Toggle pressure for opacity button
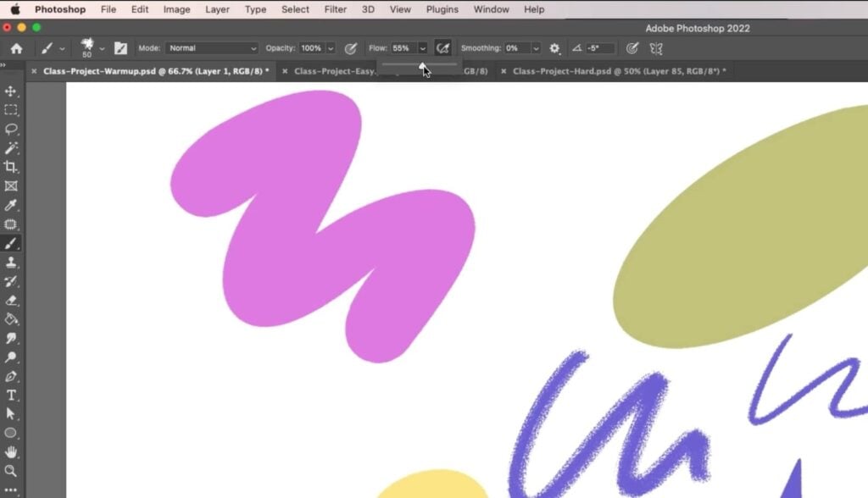This screenshot has width=868, height=498. tap(350, 48)
